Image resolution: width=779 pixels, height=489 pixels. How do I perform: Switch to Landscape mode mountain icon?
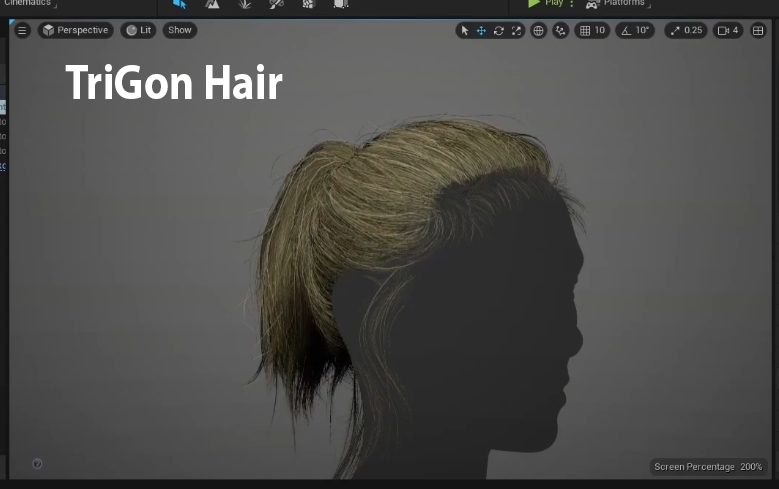click(x=212, y=4)
